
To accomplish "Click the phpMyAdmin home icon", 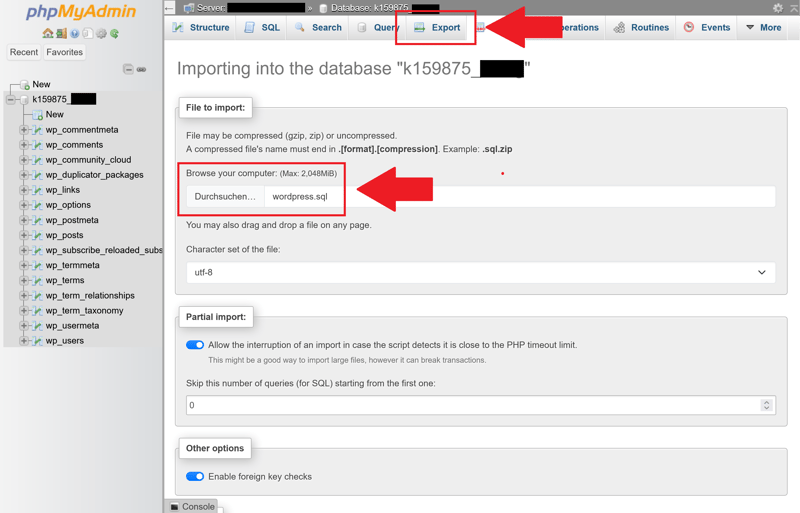I will tap(47, 34).
